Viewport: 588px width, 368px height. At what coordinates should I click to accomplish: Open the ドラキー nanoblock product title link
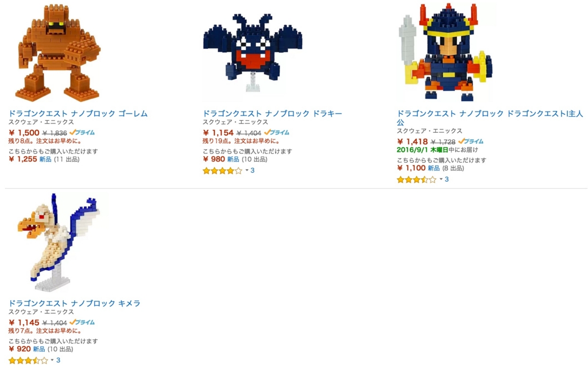click(x=272, y=113)
